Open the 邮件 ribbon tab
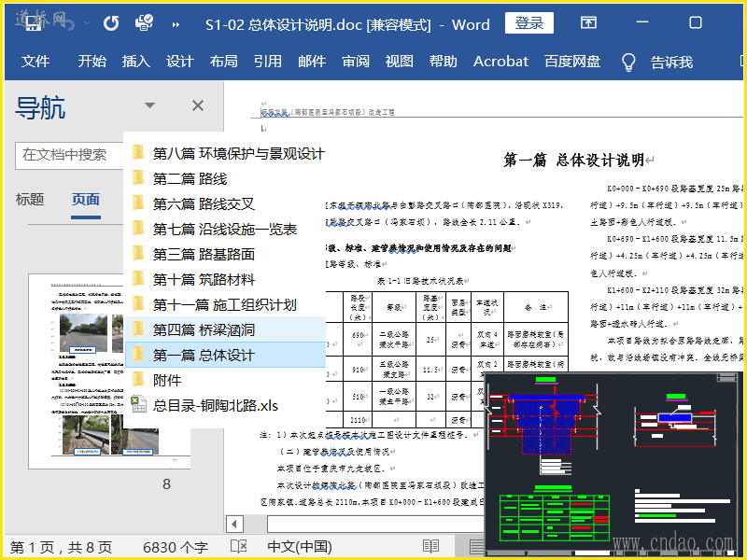Image resolution: width=747 pixels, height=560 pixels. click(312, 62)
